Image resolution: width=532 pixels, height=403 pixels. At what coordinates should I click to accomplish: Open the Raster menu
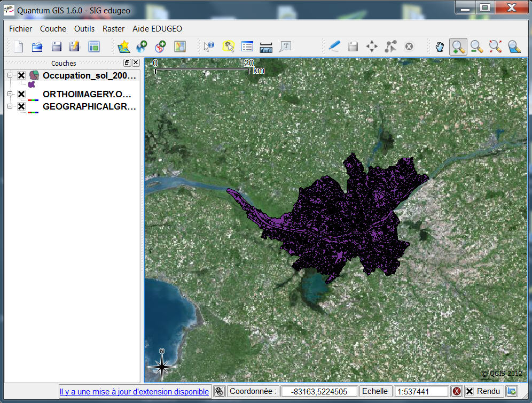113,29
